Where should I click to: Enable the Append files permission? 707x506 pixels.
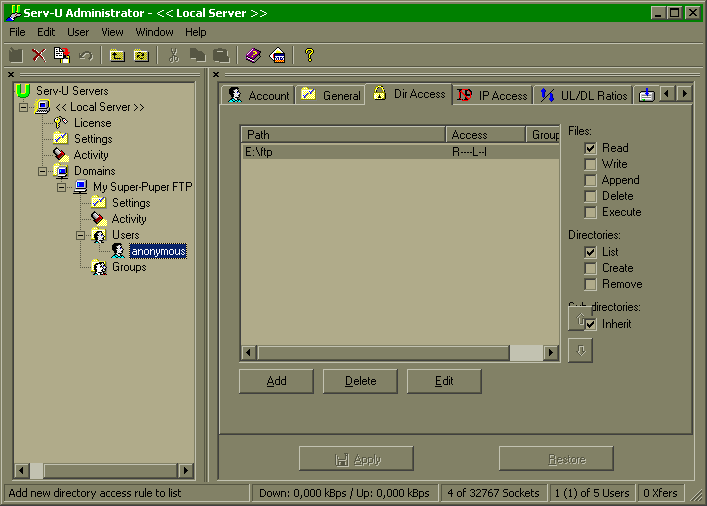[590, 180]
